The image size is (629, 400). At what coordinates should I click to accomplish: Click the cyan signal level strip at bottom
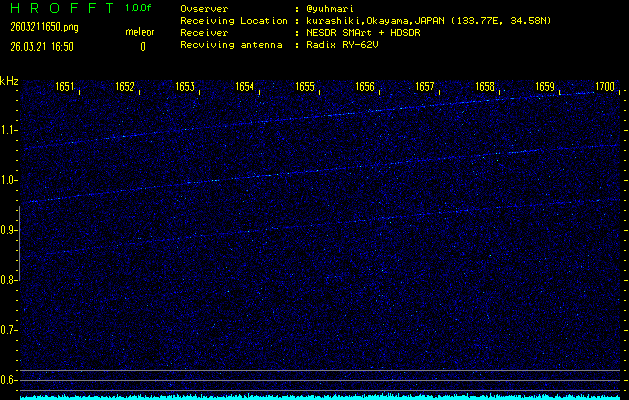pyautogui.click(x=320, y=396)
